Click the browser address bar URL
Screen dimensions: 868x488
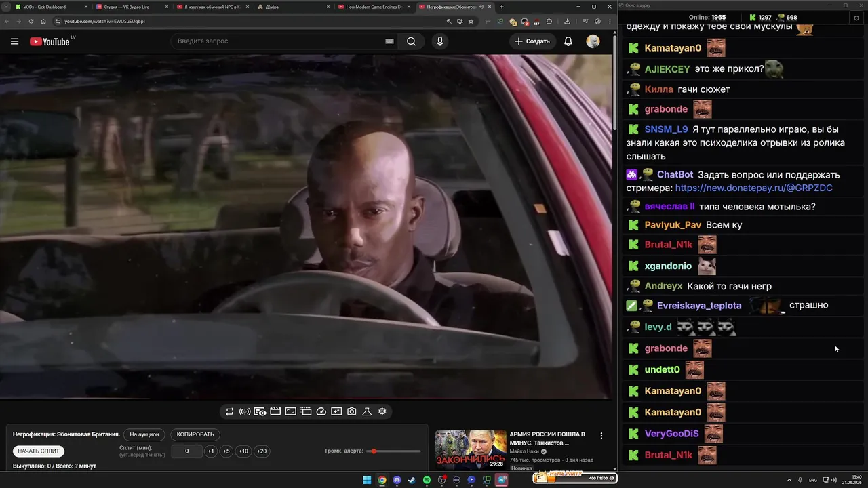104,21
